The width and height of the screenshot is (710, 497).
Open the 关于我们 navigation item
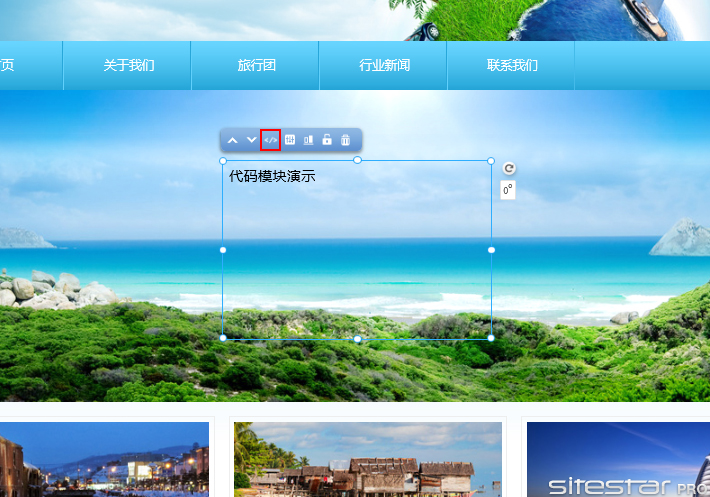[x=129, y=65]
